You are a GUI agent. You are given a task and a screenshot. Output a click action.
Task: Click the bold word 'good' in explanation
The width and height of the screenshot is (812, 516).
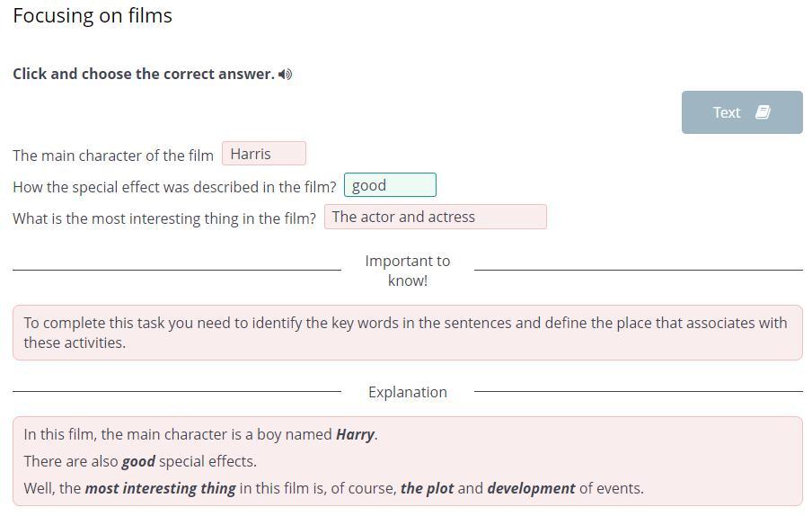138,461
